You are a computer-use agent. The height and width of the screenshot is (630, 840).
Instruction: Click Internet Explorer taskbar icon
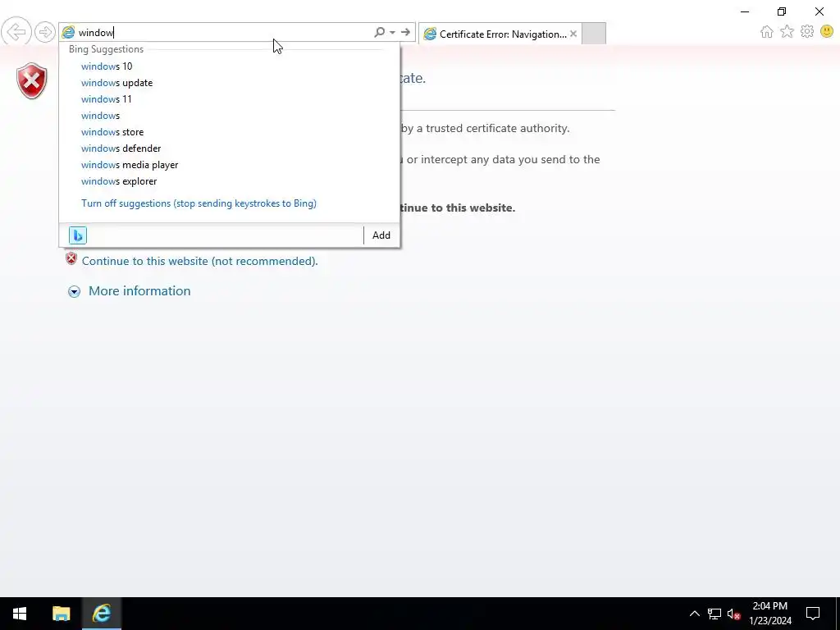[x=101, y=614]
